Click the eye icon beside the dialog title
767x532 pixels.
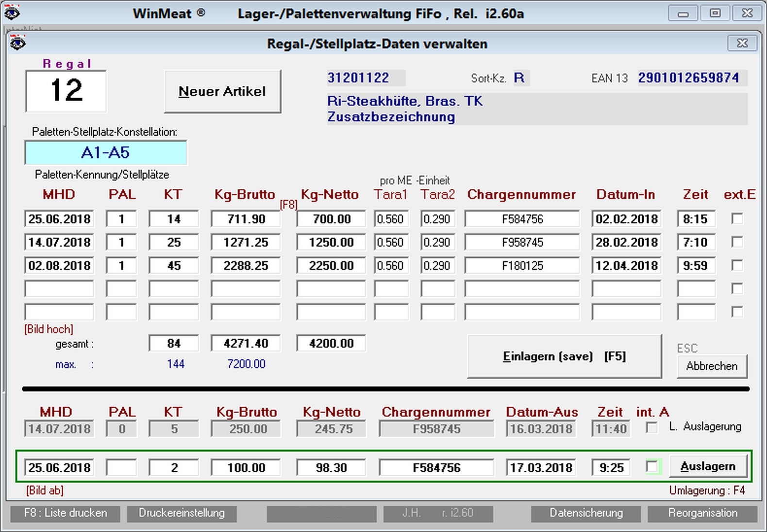[x=18, y=44]
